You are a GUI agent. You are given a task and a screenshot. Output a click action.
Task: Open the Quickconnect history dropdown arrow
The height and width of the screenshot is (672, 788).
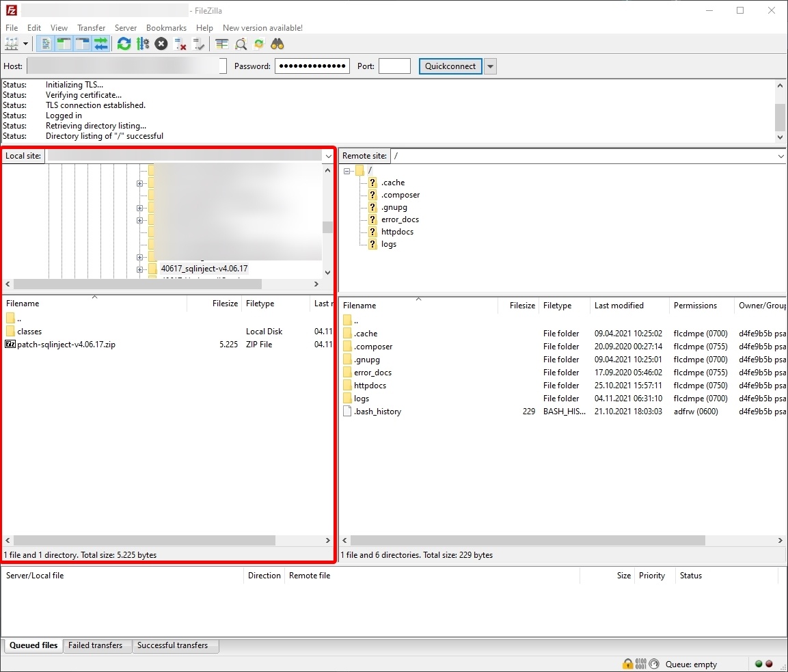[490, 66]
